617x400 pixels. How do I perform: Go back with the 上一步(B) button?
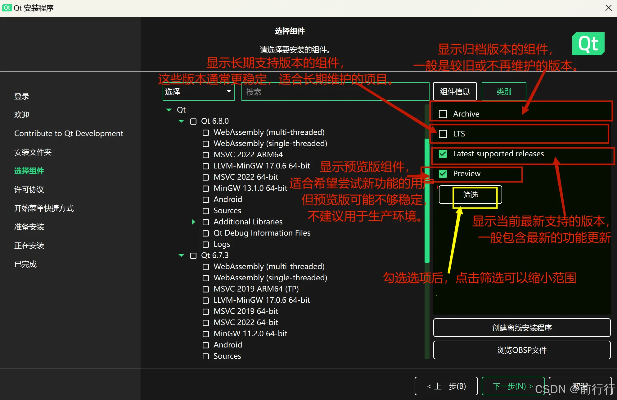446,387
